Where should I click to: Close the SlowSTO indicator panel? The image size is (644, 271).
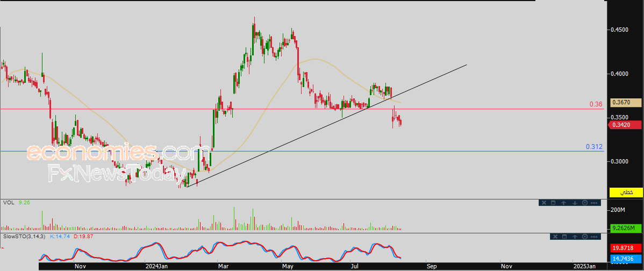(x=555, y=237)
